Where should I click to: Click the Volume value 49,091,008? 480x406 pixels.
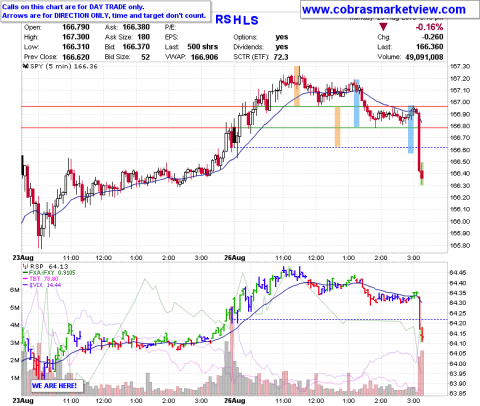424,57
